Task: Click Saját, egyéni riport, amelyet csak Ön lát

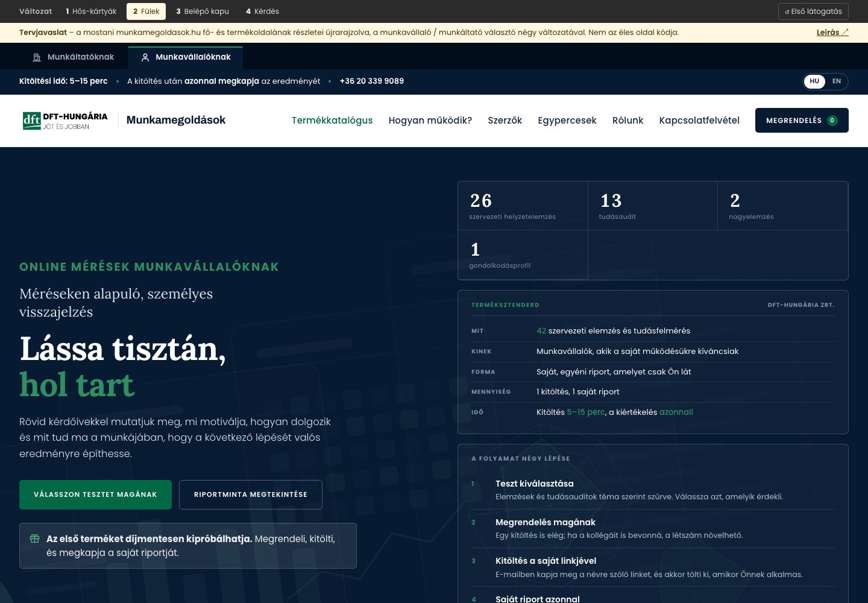Action: click(614, 371)
